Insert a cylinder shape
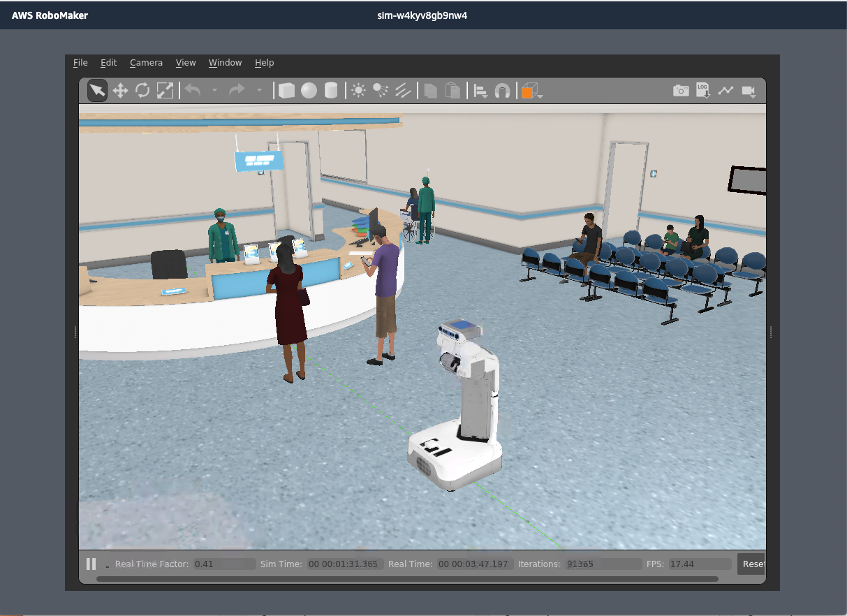Viewport: 847px width, 616px height. pyautogui.click(x=331, y=90)
